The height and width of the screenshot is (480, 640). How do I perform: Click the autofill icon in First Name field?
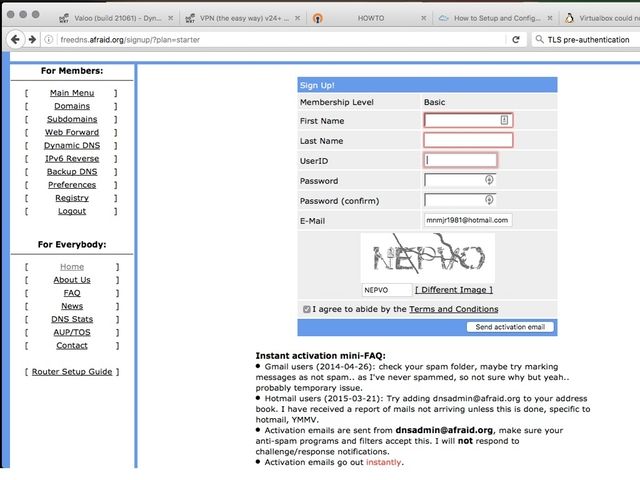coord(504,120)
